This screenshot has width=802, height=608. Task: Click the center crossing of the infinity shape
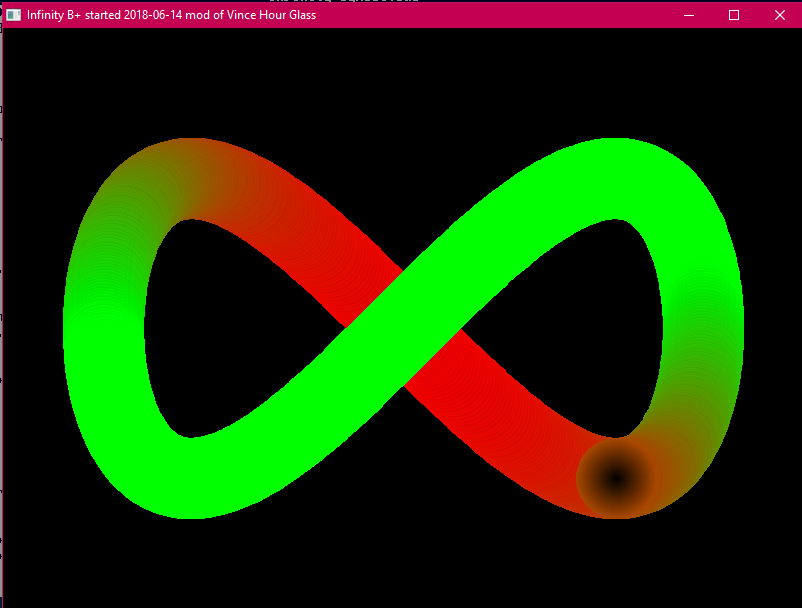[x=403, y=327]
